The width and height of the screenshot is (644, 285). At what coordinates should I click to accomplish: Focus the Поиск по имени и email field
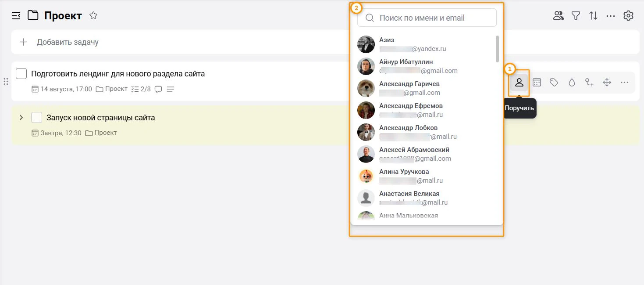coord(427,18)
